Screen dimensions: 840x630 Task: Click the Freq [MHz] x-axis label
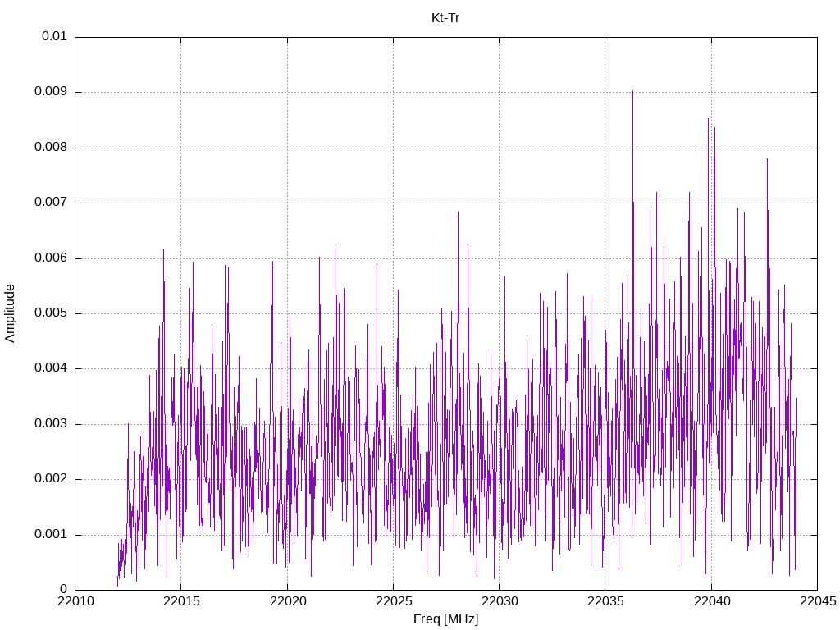tap(445, 619)
